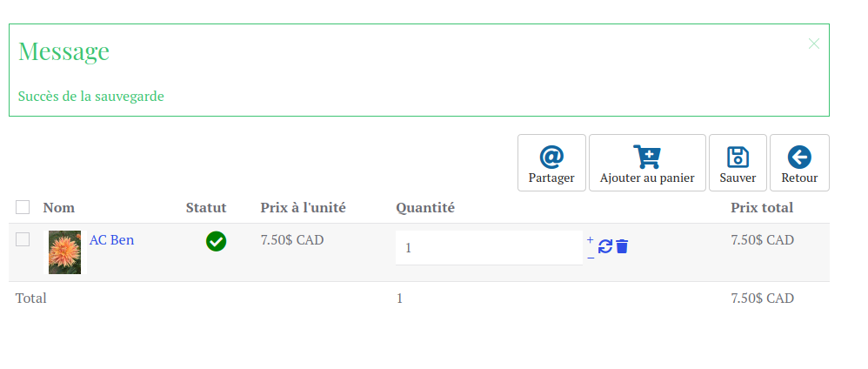Click the Statut column header

pyautogui.click(x=206, y=208)
